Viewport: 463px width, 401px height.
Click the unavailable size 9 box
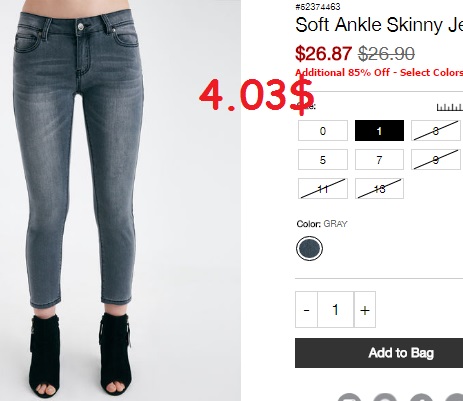click(436, 160)
